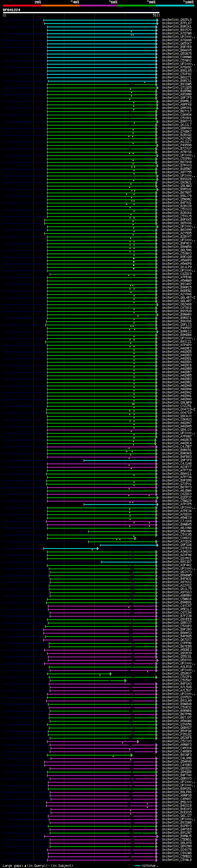
Task: Select the UniRef100_Q0J2L7 label
Action: click(177, 125)
